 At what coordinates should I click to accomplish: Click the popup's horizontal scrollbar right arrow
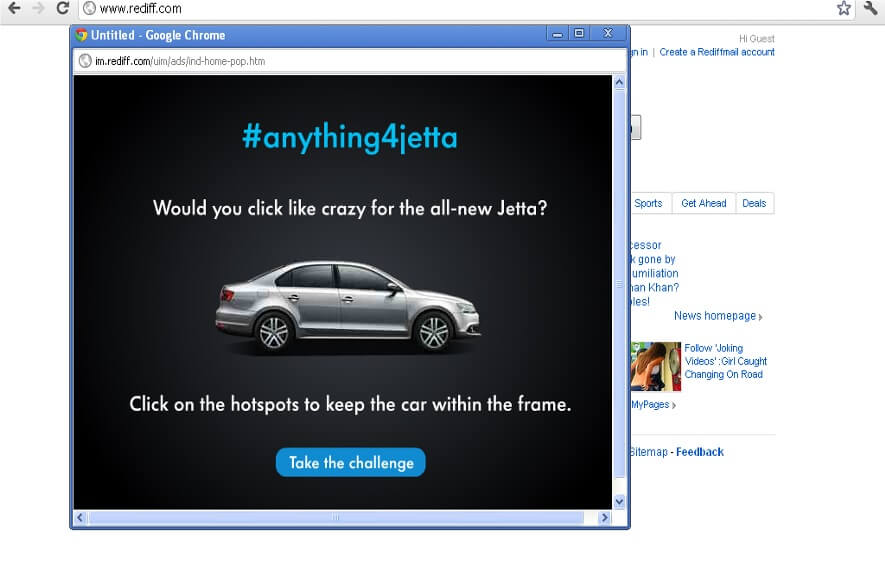(x=604, y=518)
